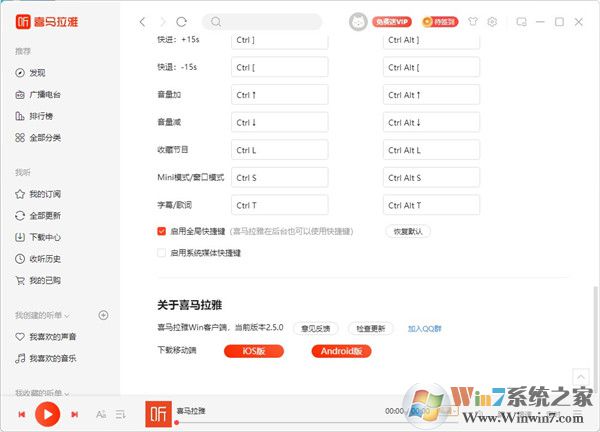This screenshot has height=432, width=600.
Task: Edit the Ctrl T lyrics shortcut field
Action: tap(279, 205)
